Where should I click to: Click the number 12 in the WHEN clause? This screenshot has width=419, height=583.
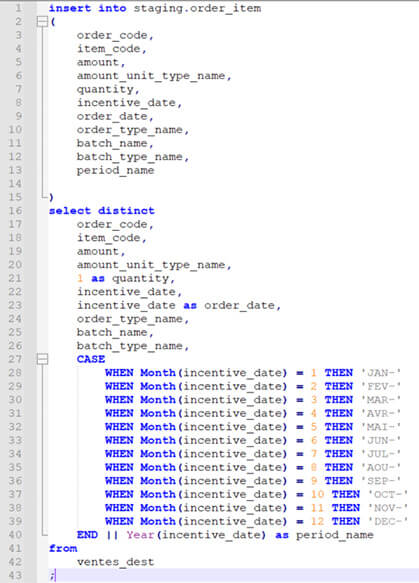click(x=317, y=521)
